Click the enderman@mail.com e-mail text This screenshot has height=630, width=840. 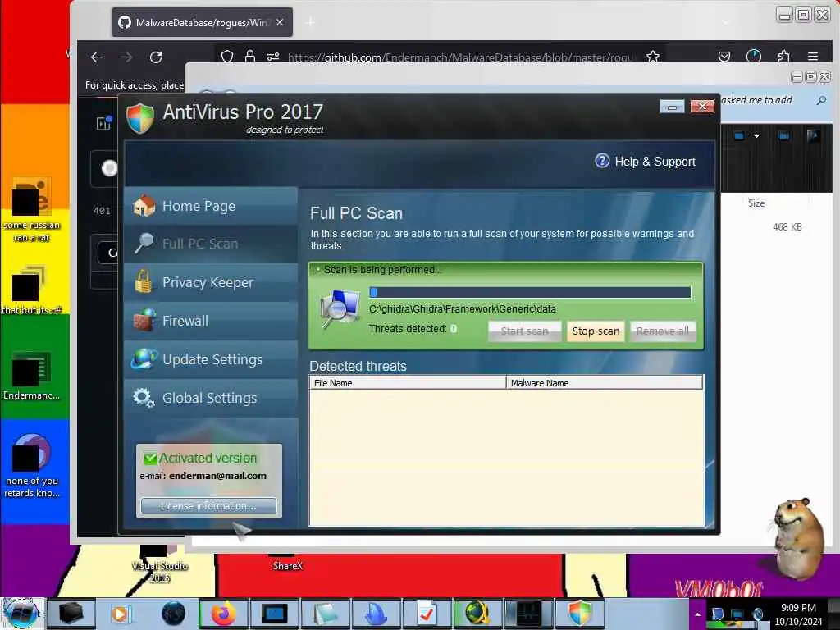(217, 476)
